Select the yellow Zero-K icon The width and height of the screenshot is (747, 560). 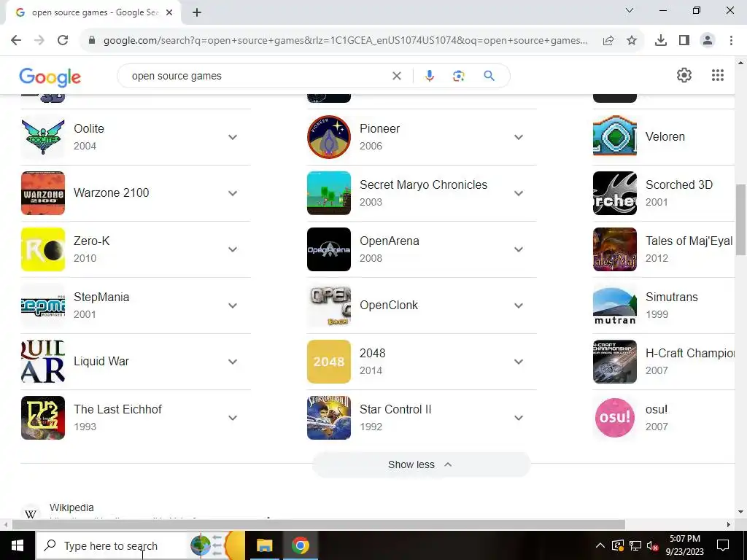(43, 249)
